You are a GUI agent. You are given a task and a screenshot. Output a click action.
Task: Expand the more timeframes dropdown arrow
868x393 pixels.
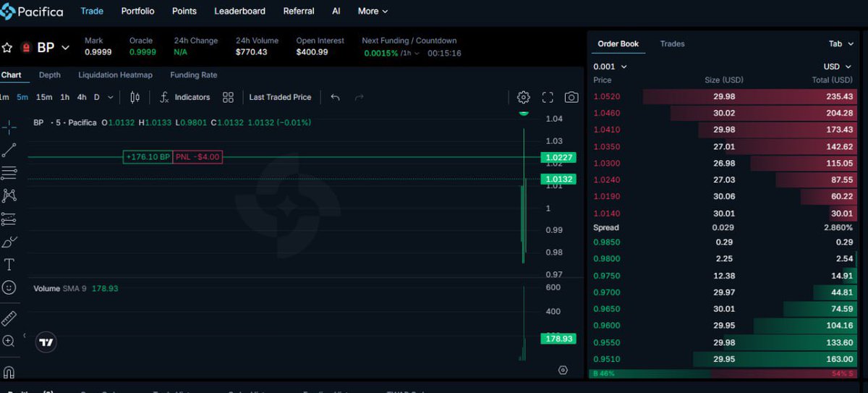click(x=111, y=97)
